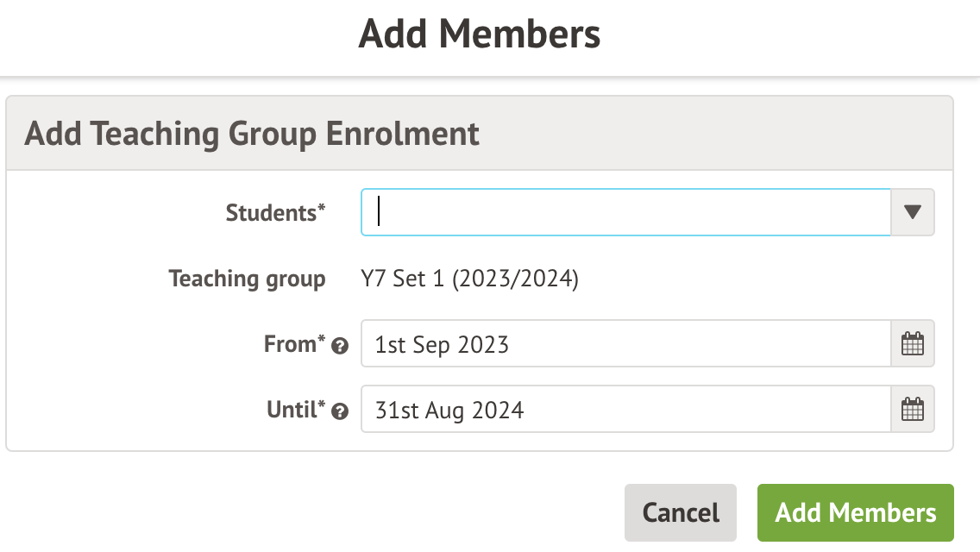980x552 pixels.
Task: Click the Teaching group label
Action: click(x=248, y=279)
